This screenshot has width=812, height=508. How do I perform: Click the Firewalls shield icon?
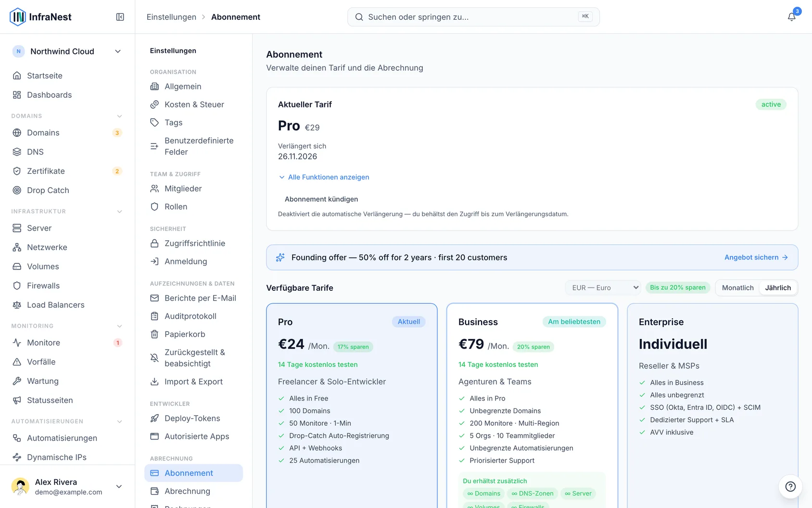[17, 286]
